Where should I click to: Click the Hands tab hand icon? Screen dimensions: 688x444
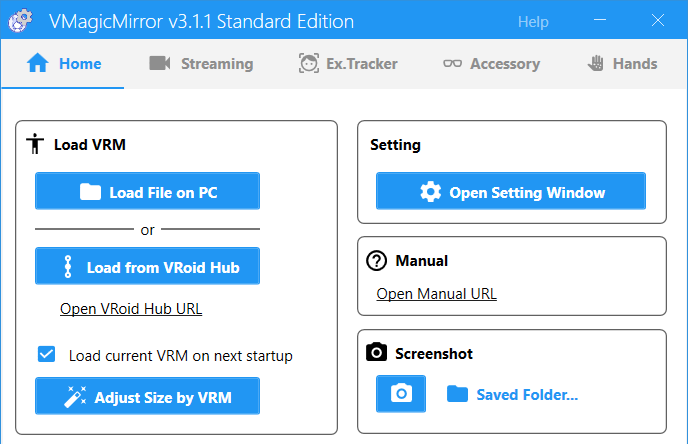(596, 63)
